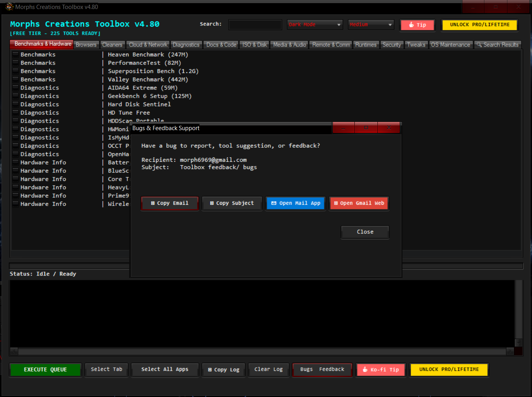Click the Search input field
Viewport: 532px width, 397px height.
coord(255,25)
